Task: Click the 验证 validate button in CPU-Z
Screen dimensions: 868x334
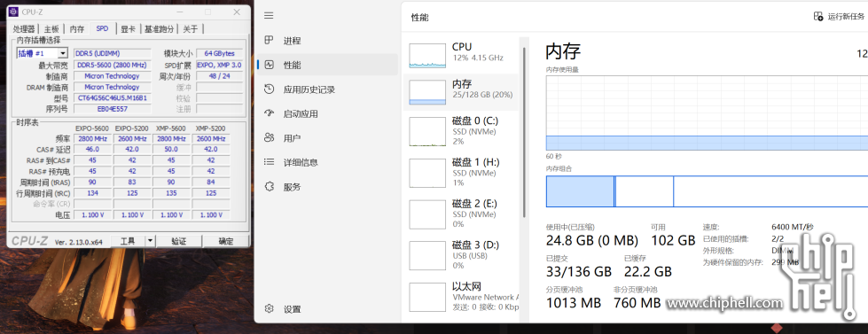Action: (x=178, y=241)
